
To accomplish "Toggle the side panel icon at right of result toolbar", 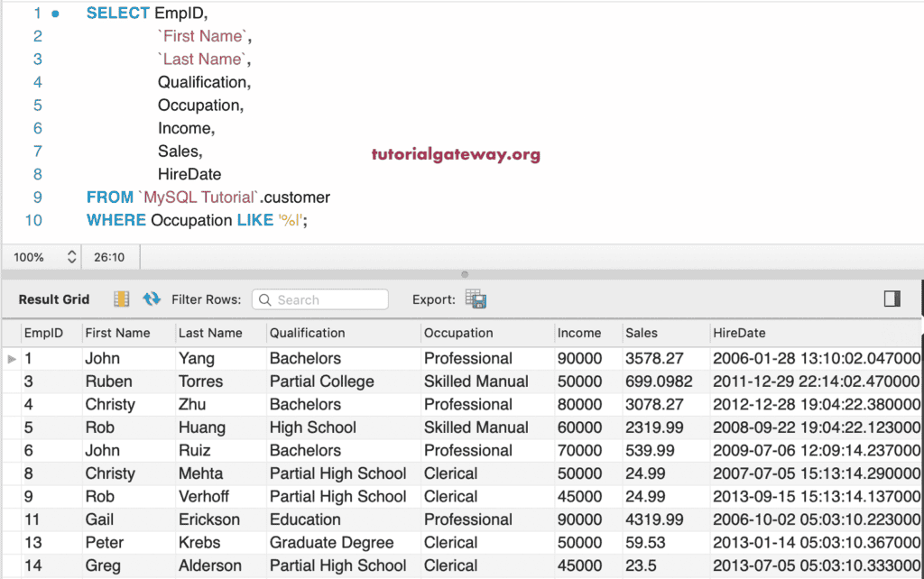I will point(892,299).
